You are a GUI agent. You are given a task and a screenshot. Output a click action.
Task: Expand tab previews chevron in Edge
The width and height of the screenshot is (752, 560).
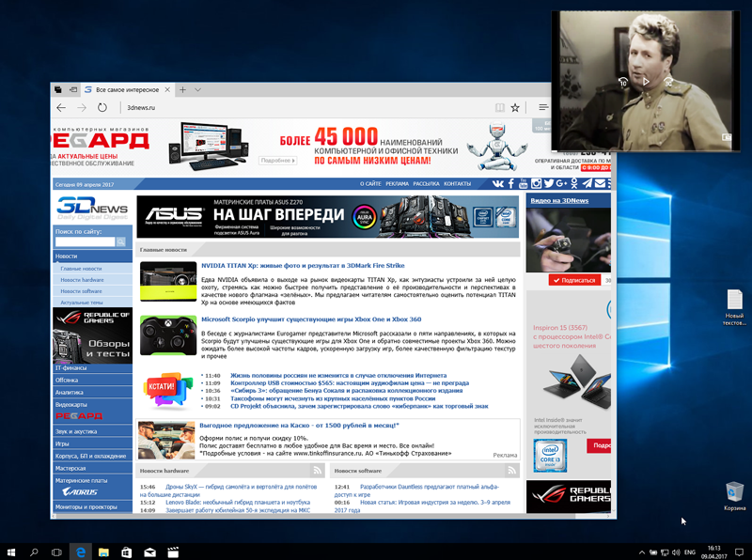(197, 89)
